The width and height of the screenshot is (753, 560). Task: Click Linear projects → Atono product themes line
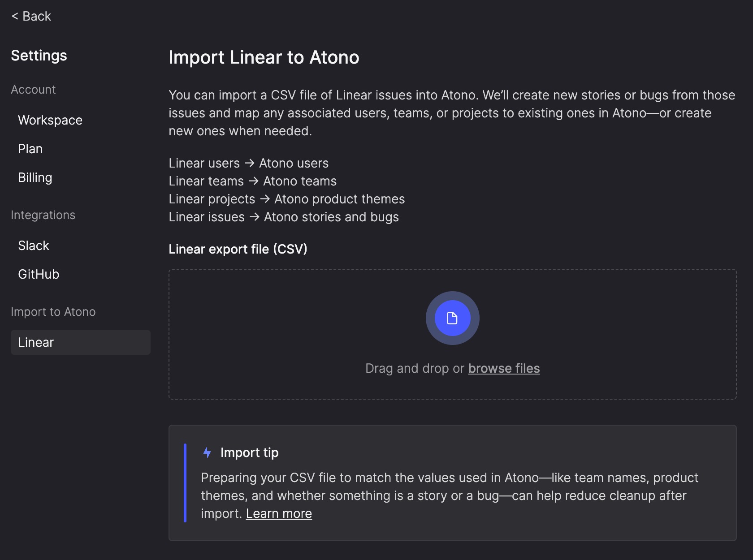(287, 199)
